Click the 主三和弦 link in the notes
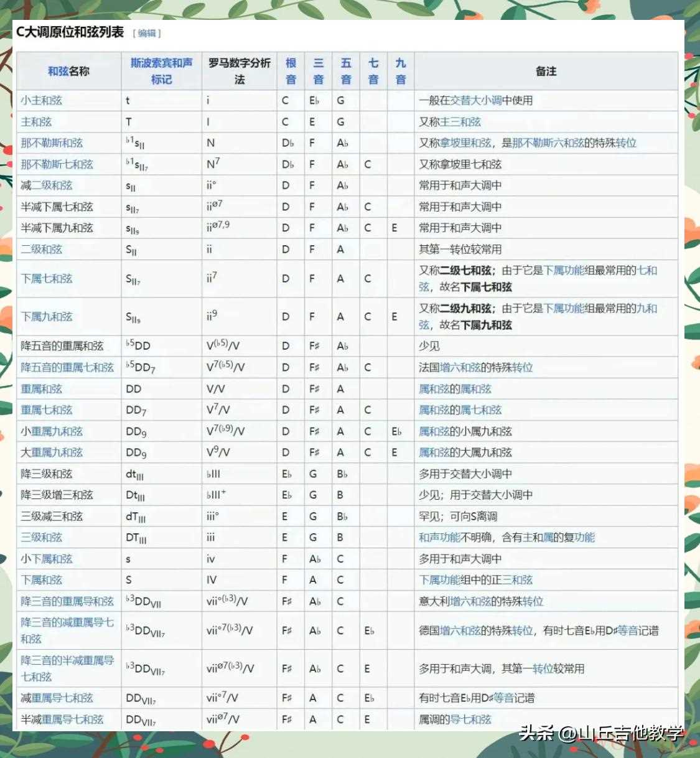The height and width of the screenshot is (758, 700). pyautogui.click(x=460, y=122)
